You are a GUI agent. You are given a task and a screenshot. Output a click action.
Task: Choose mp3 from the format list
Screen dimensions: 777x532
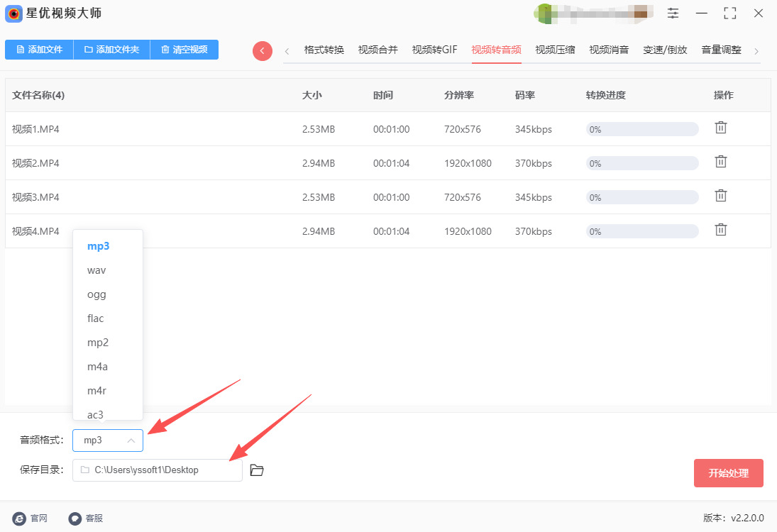coord(108,246)
